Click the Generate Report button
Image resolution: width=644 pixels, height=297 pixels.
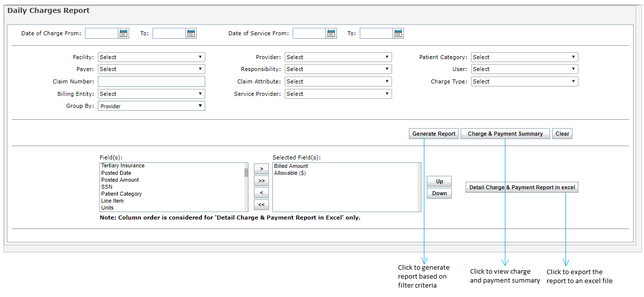click(433, 134)
